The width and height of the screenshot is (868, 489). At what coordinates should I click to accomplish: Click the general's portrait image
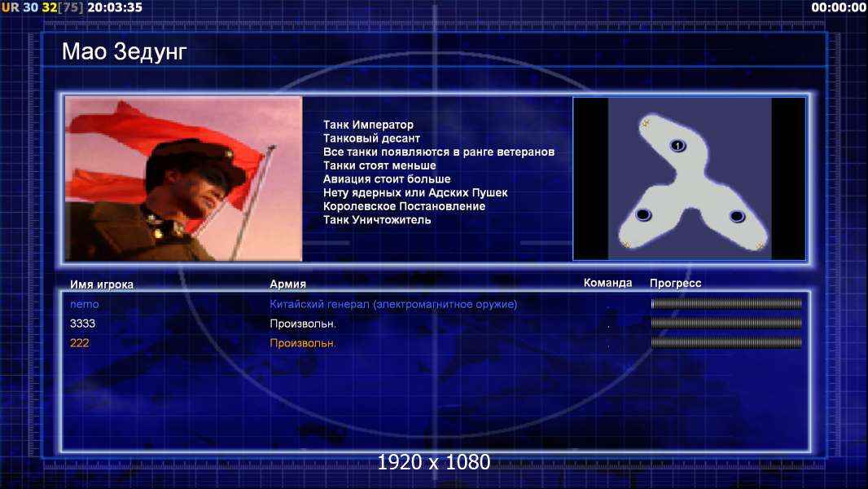point(184,178)
